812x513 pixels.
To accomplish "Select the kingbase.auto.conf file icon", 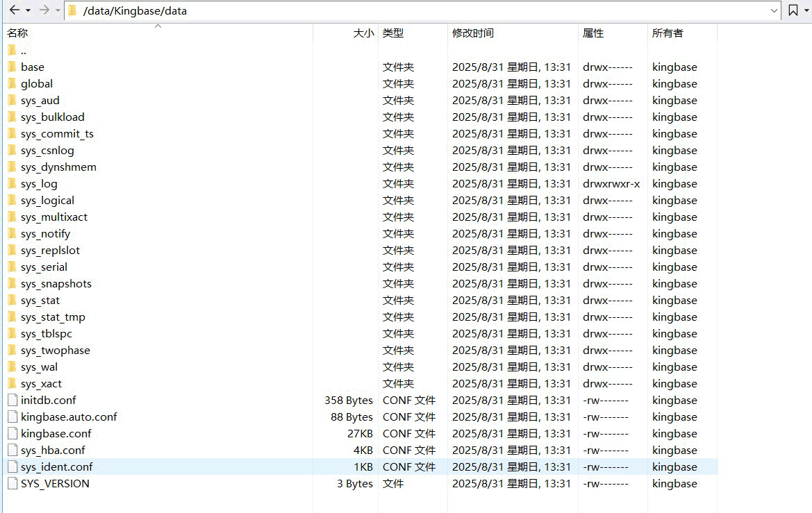I will point(13,417).
